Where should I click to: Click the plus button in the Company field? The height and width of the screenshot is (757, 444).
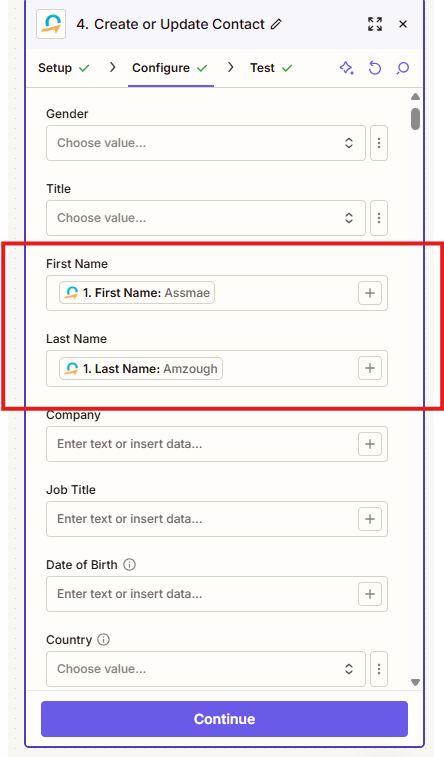(370, 444)
